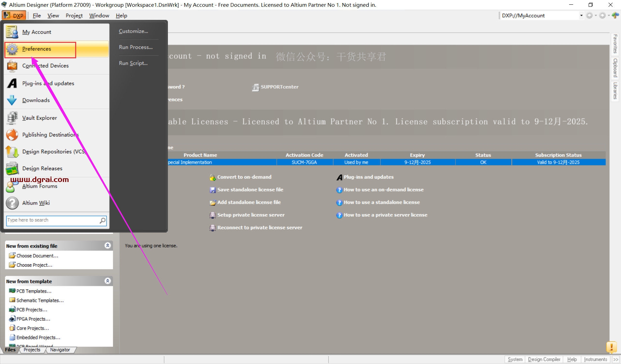The height and width of the screenshot is (364, 621).
Task: Click Embedded Projects... link
Action: point(38,338)
